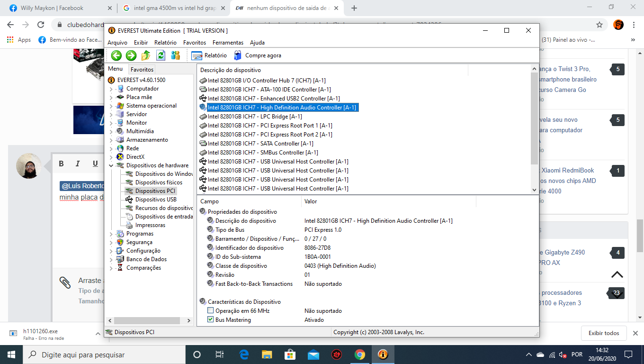Switch to the Menu tab

click(x=116, y=69)
